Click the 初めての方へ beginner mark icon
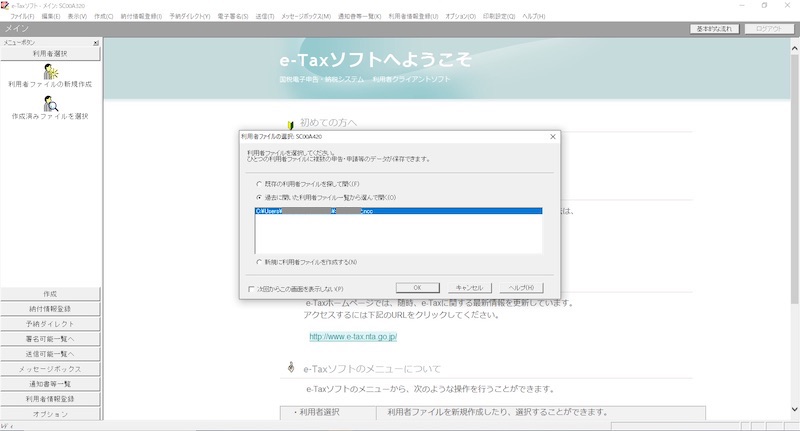 (290, 124)
